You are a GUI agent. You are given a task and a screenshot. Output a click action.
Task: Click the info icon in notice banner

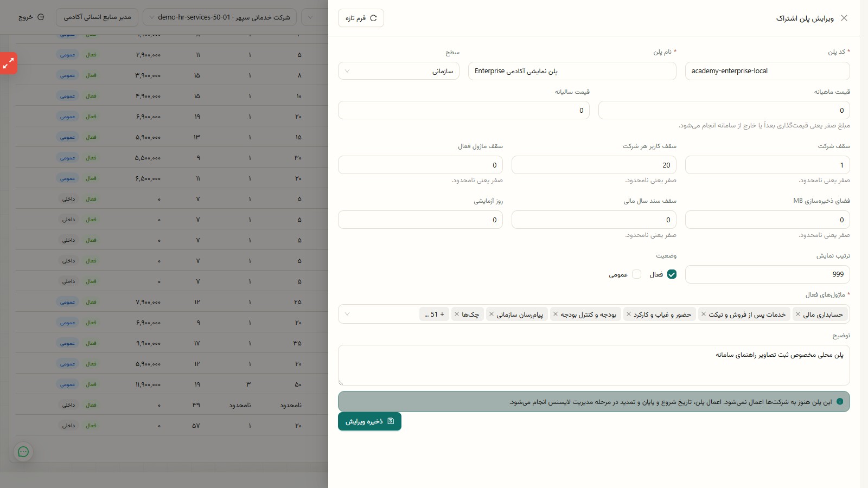(x=840, y=402)
